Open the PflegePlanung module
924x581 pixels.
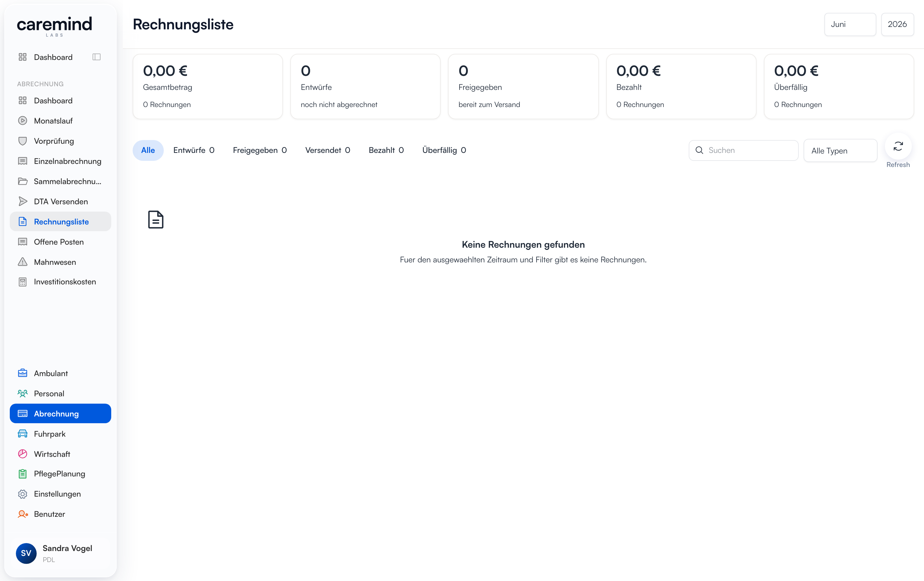pyautogui.click(x=60, y=474)
